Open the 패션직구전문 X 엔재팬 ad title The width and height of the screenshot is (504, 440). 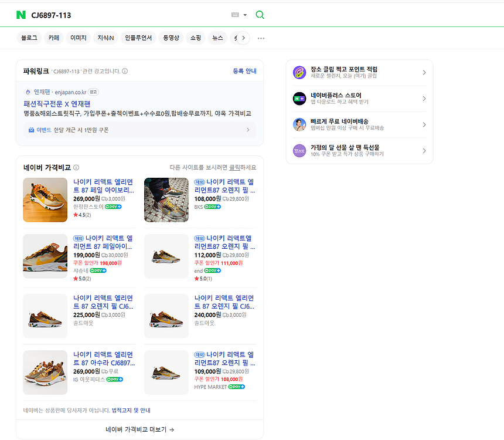tap(57, 104)
